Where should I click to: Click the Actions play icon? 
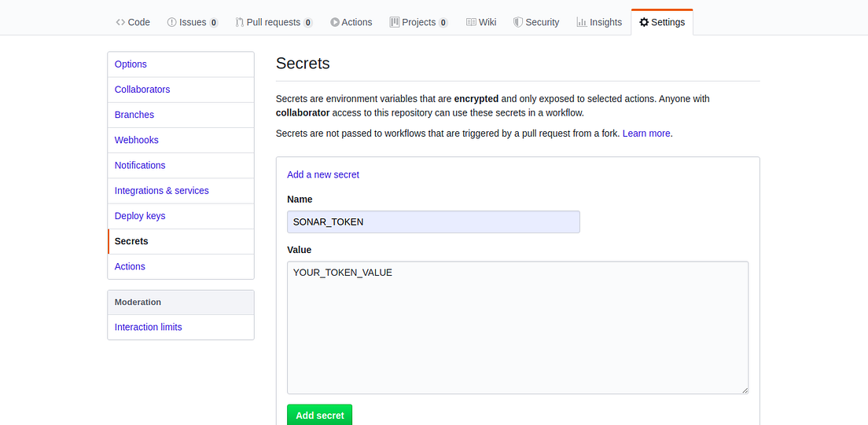[335, 22]
